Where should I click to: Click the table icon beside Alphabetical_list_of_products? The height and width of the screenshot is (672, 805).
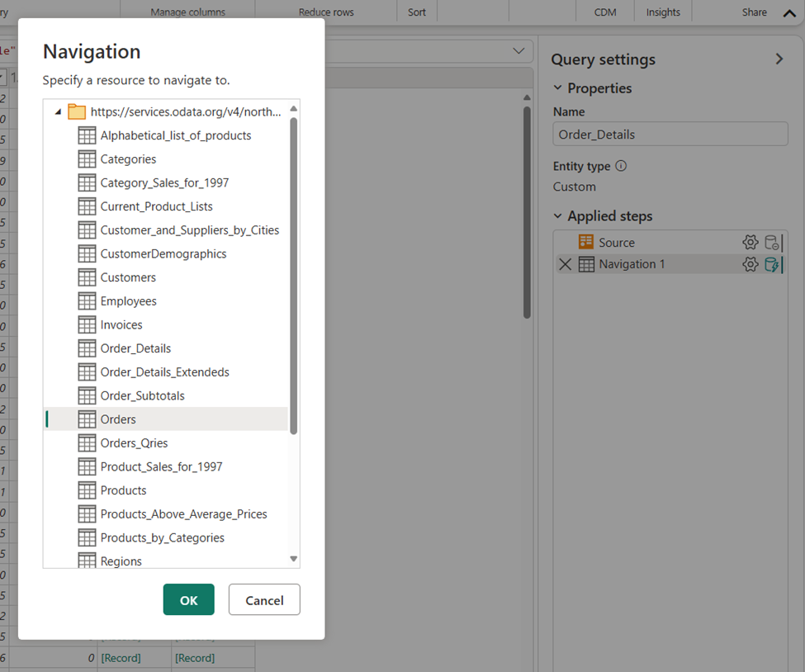point(87,135)
